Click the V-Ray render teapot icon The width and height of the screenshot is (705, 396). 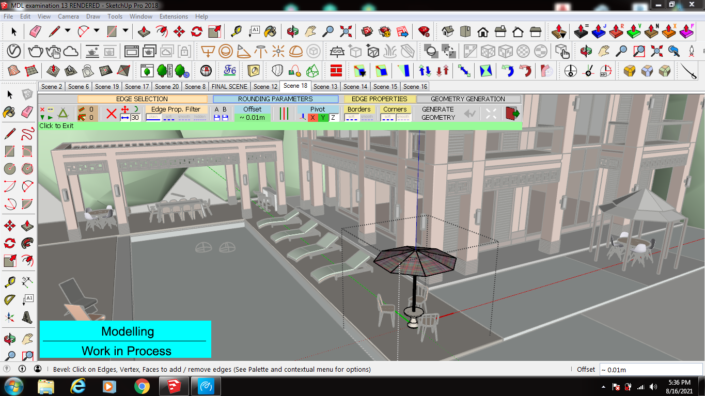pos(35,51)
